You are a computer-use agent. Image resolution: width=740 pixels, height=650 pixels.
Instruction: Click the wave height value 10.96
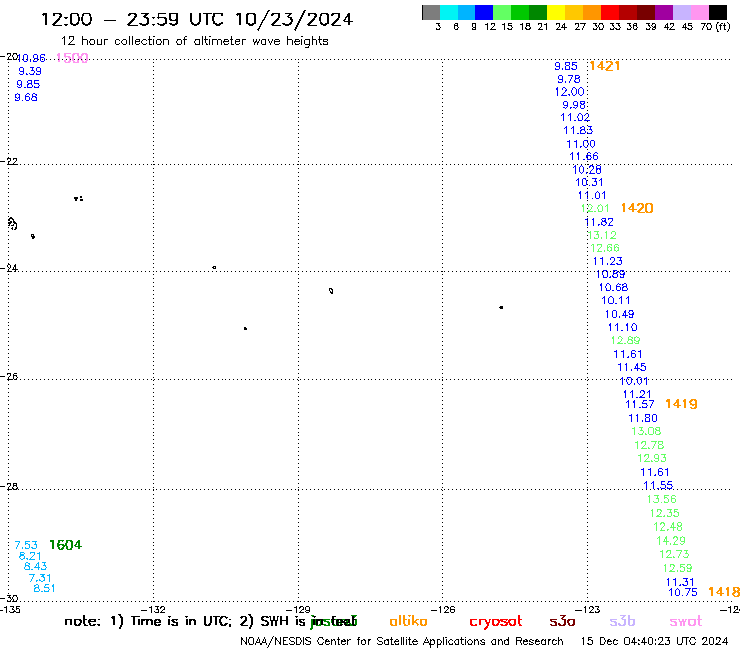(31, 59)
